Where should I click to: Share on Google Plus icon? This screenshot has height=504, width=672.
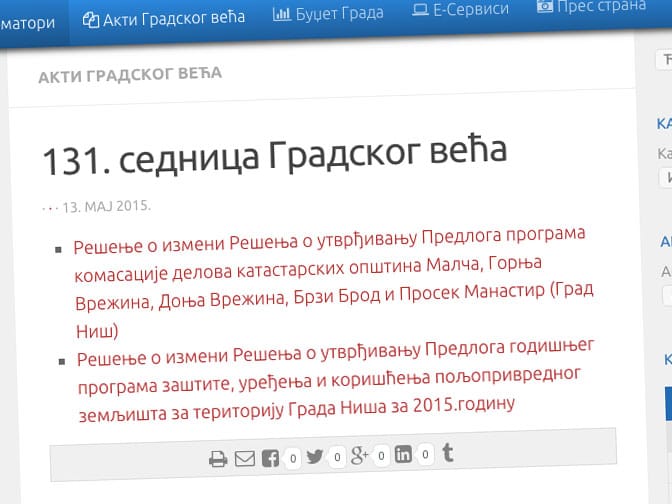[360, 456]
